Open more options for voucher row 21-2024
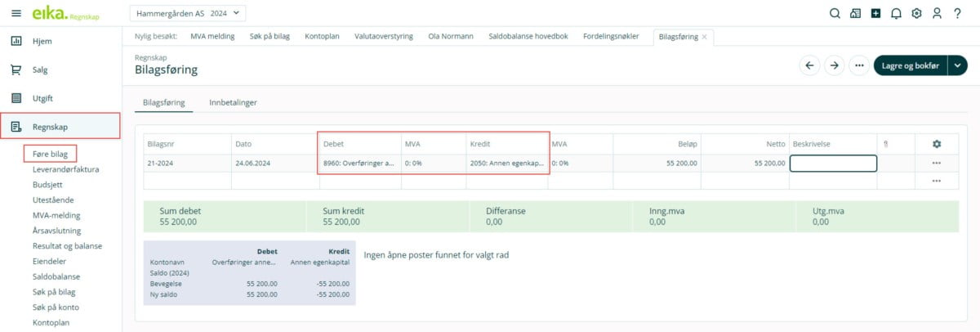980x332 pixels. [x=936, y=164]
